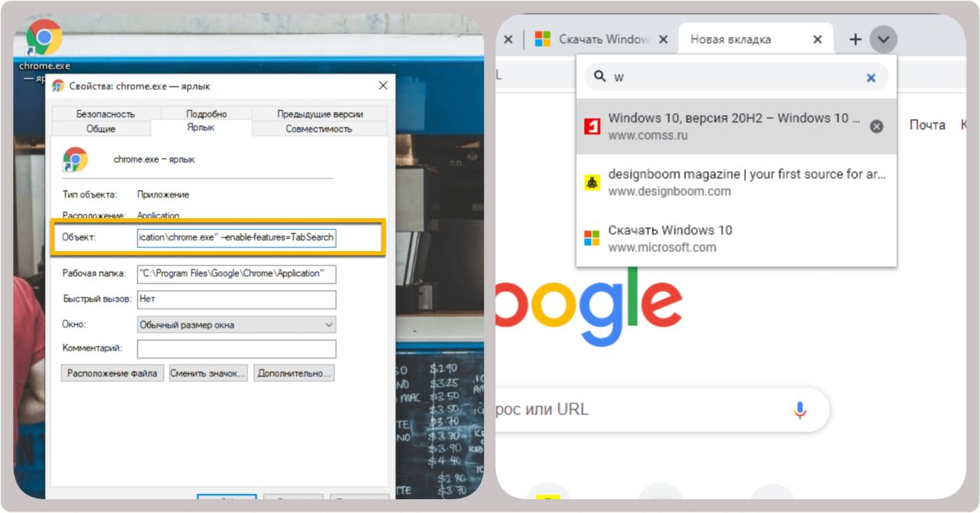Image resolution: width=980 pixels, height=513 pixels.
Task: Click the Комментарий input field
Action: 237,349
